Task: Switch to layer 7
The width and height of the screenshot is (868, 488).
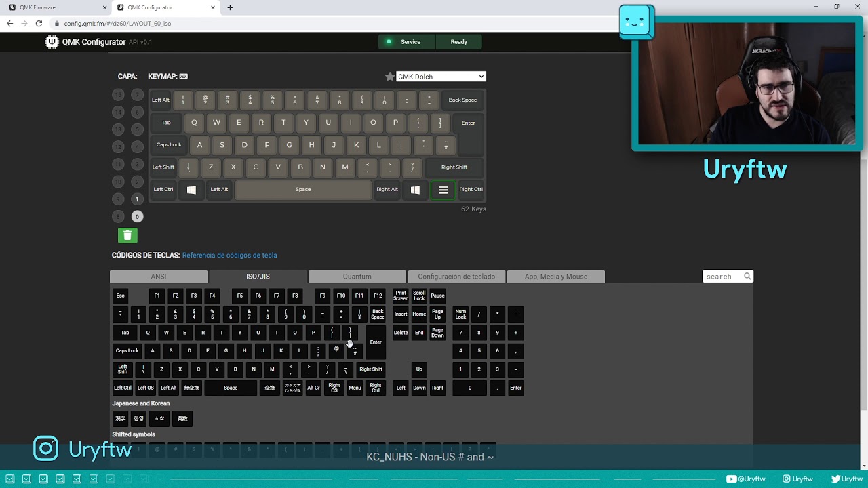Action: point(137,95)
